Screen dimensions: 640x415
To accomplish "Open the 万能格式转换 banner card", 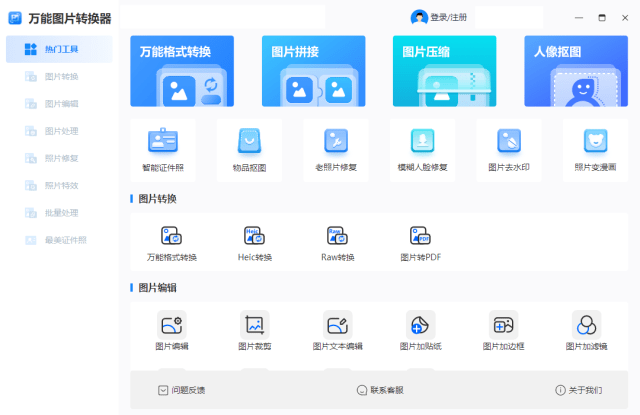I will coord(182,71).
